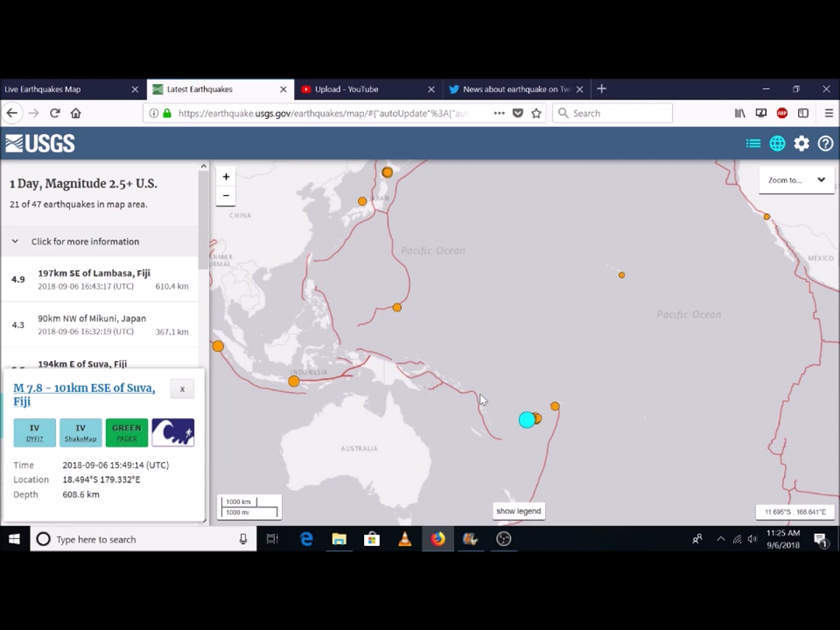This screenshot has height=630, width=840.
Task: Open page actions three-dot menu
Action: (499, 113)
